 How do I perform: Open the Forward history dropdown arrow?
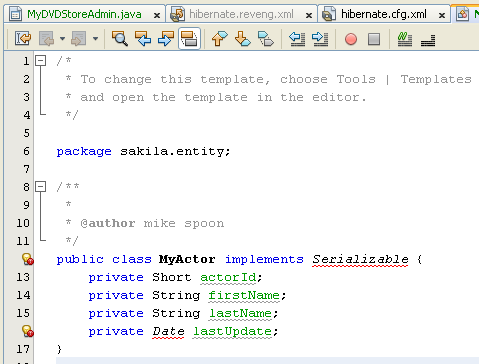click(95, 39)
